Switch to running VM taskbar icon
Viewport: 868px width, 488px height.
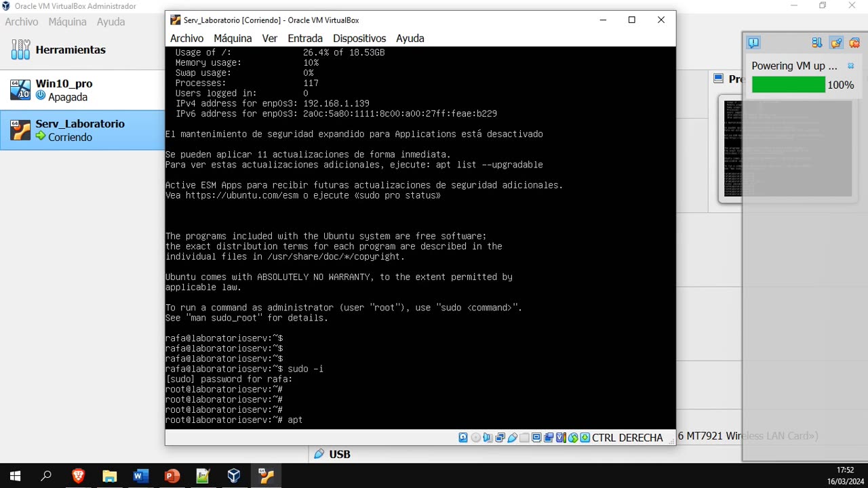pyautogui.click(x=265, y=476)
